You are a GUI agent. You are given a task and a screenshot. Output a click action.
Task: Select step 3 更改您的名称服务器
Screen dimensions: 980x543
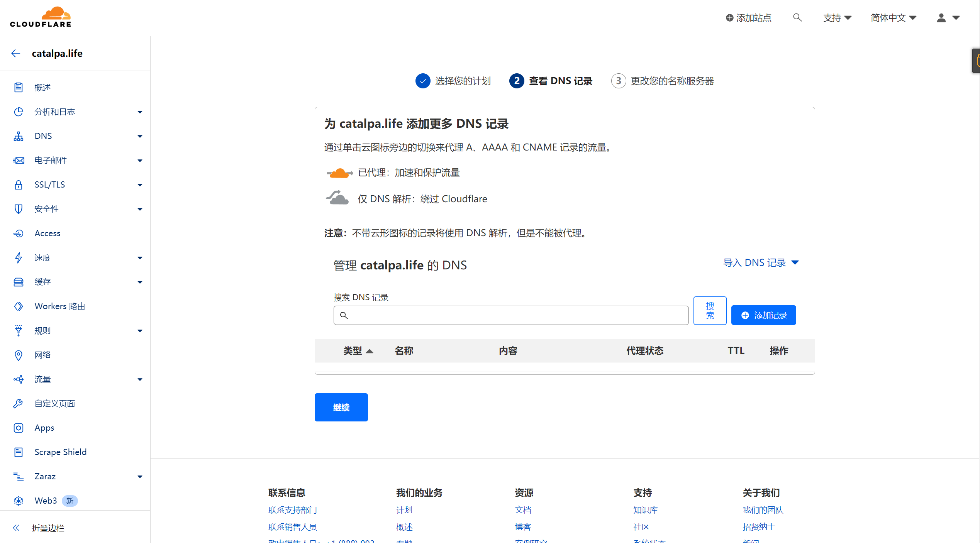[663, 81]
